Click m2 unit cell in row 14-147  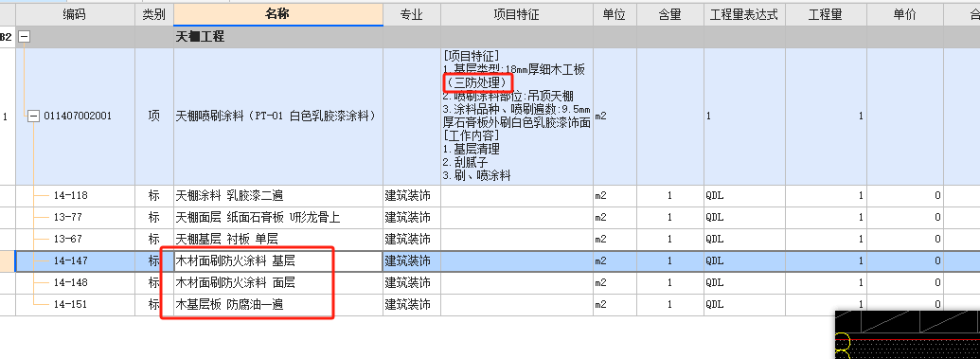(x=615, y=261)
